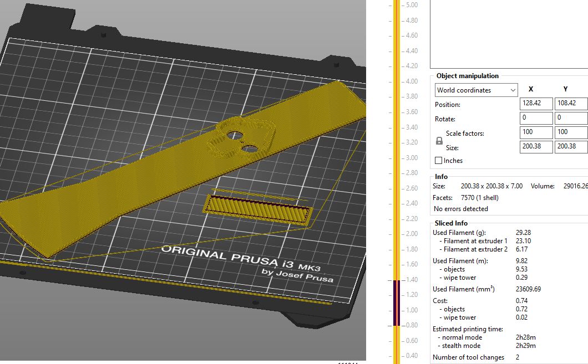This screenshot has height=364, width=588.
Task: Select the Scale factors X field showing 100
Action: [x=535, y=132]
